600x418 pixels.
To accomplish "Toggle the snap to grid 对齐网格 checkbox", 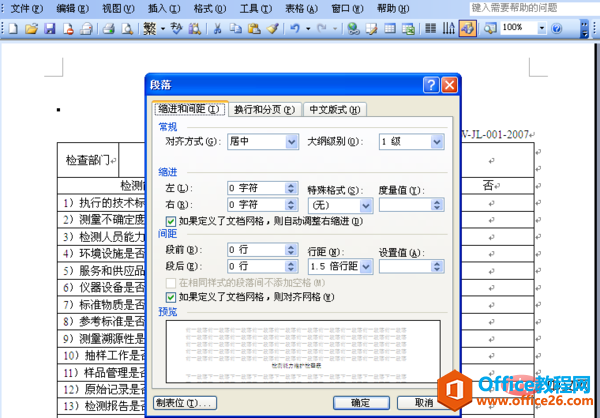I will (171, 297).
